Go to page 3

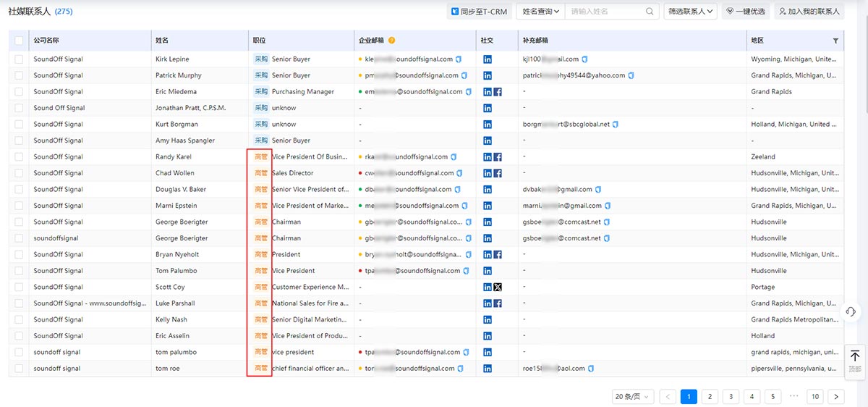click(x=731, y=396)
